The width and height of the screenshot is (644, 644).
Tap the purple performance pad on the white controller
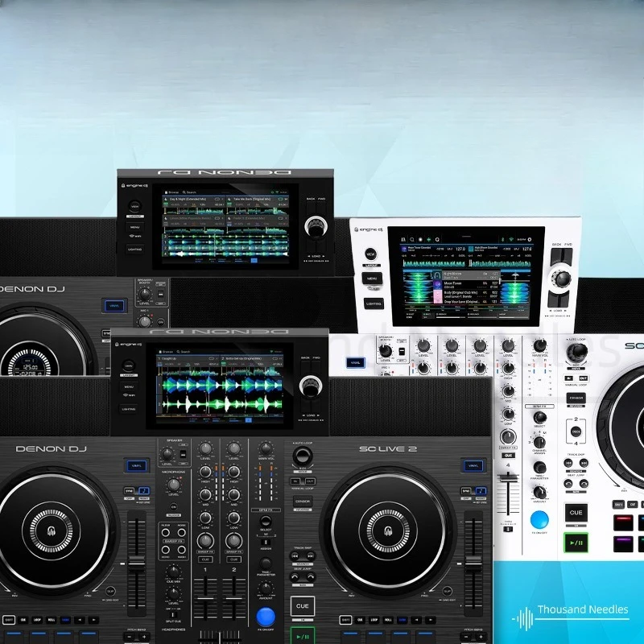click(623, 544)
